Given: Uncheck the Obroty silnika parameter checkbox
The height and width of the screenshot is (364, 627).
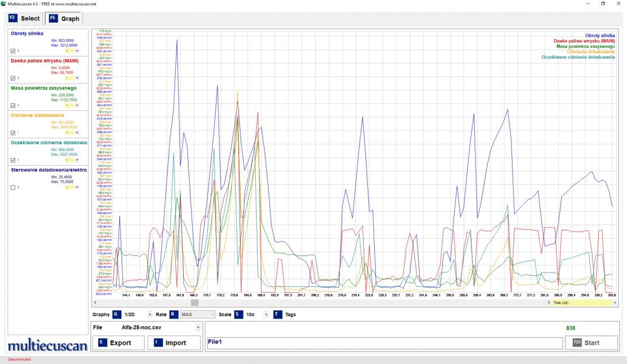Looking at the screenshot, I should 13,51.
